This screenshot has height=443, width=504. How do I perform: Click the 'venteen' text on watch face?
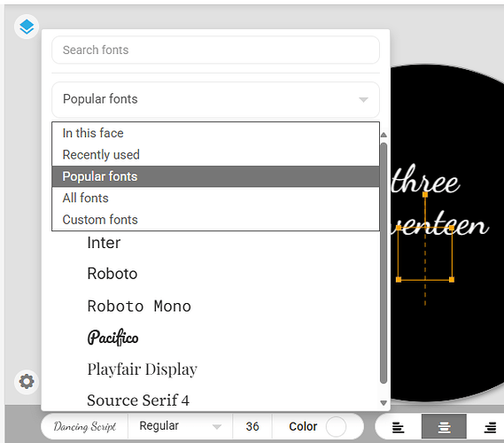click(x=439, y=222)
